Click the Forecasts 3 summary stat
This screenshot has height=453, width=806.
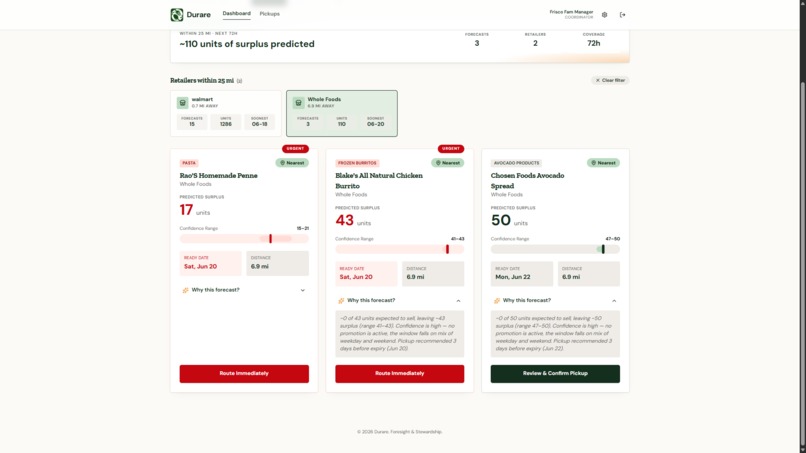pos(477,40)
